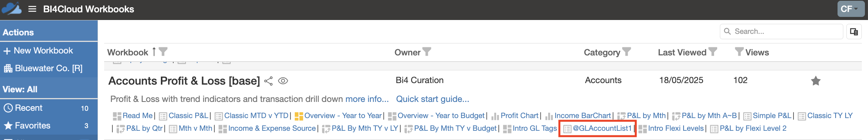Filter the Owner column

(x=427, y=52)
